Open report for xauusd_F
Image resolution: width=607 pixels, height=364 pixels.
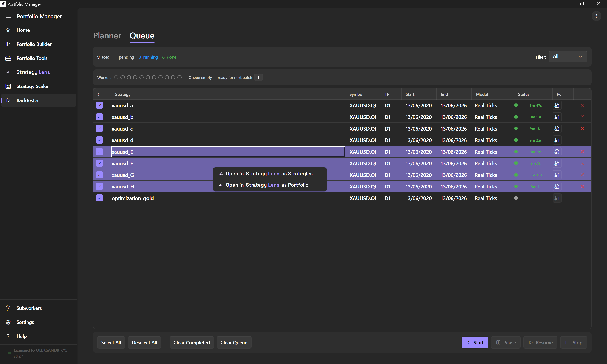click(557, 163)
